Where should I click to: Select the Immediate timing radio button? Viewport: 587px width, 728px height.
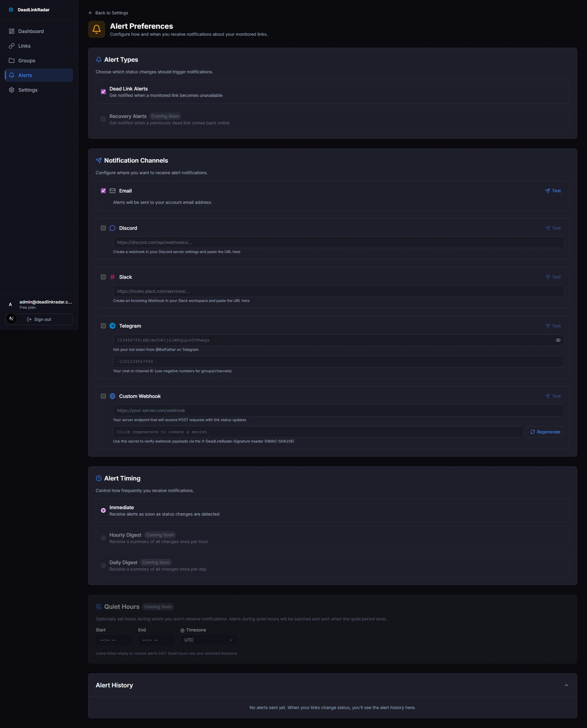pos(103,510)
